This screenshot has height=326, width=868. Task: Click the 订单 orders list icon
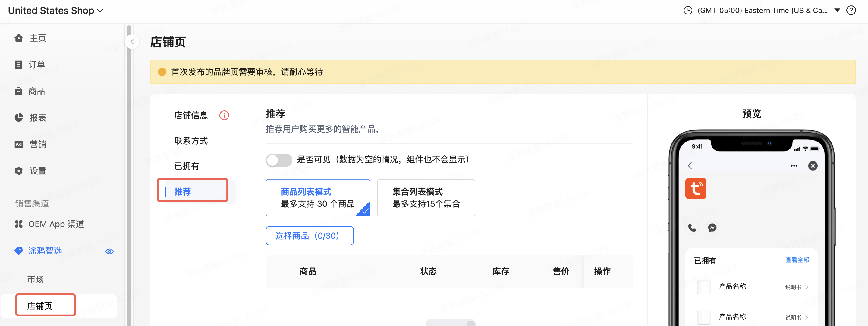coord(19,65)
